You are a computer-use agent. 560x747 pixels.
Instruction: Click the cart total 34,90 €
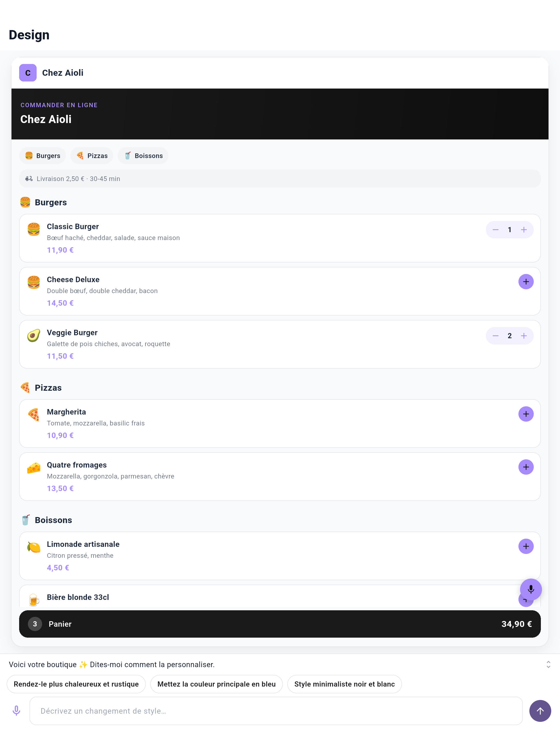[x=517, y=624]
